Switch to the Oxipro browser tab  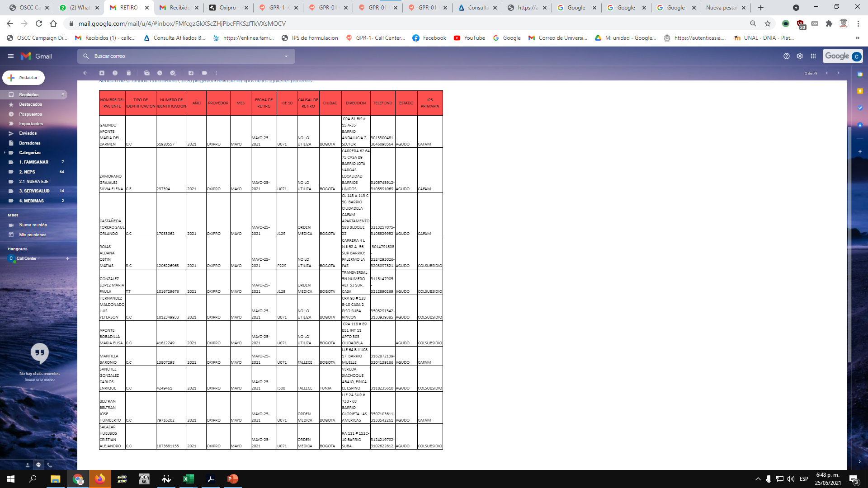[x=228, y=8]
